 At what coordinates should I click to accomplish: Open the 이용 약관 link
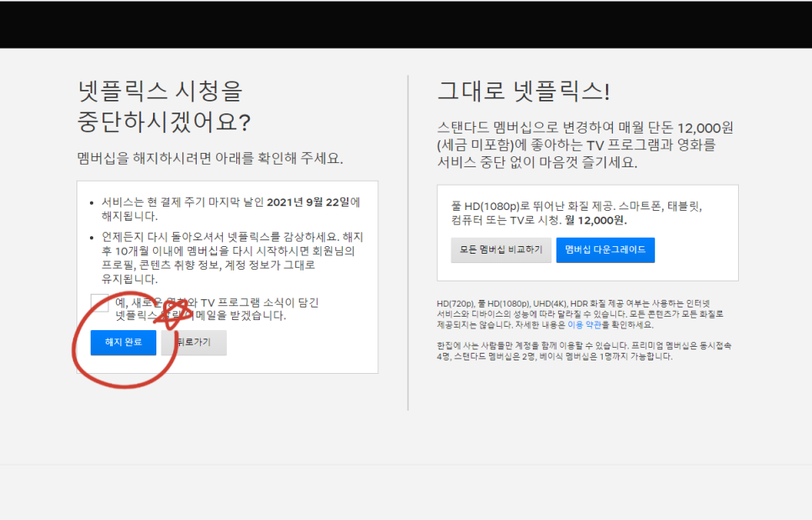[584, 325]
